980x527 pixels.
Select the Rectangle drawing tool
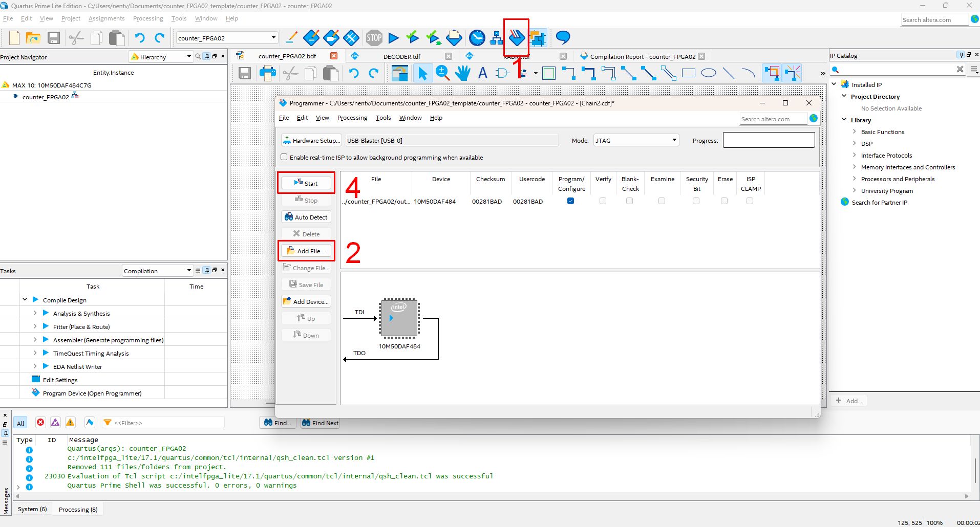pos(689,73)
